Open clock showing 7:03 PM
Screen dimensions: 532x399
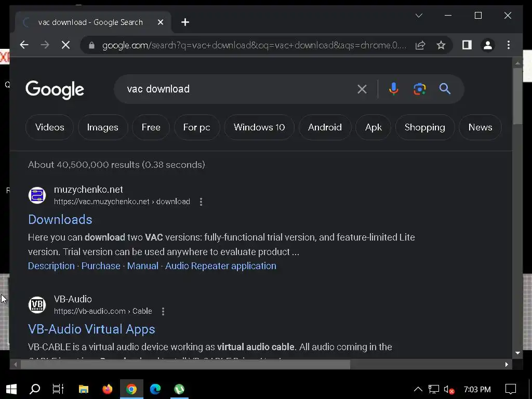tap(477, 390)
